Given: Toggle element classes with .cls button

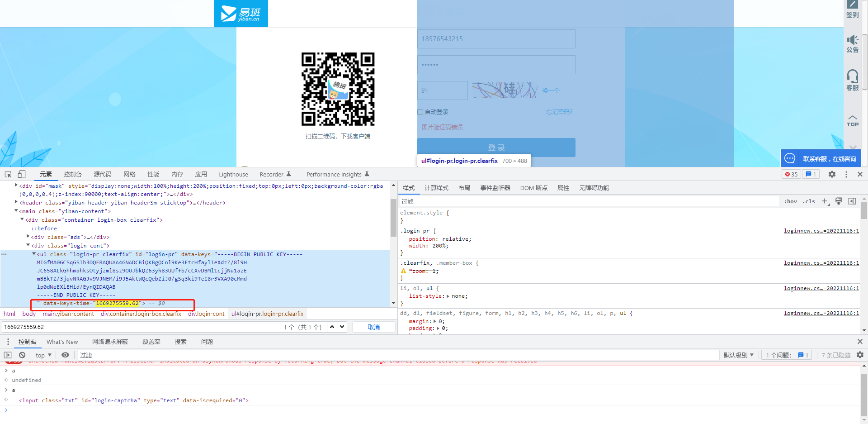Looking at the screenshot, I should coord(809,201).
